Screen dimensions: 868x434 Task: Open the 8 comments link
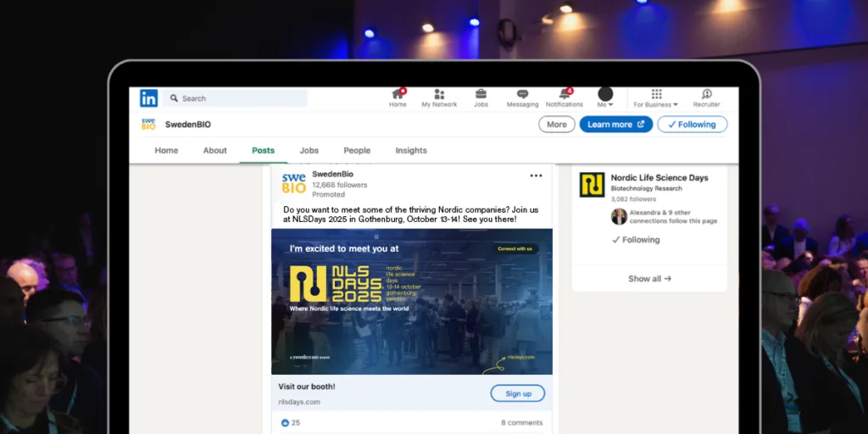coord(521,423)
